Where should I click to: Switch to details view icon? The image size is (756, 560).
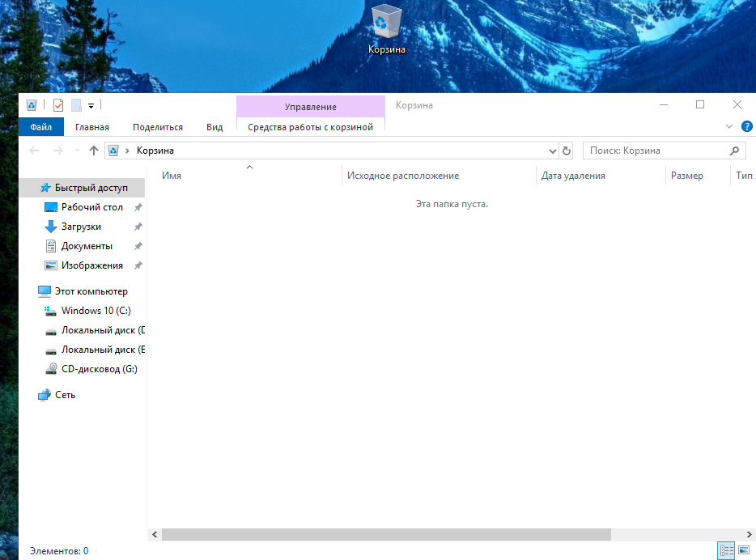coord(726,550)
